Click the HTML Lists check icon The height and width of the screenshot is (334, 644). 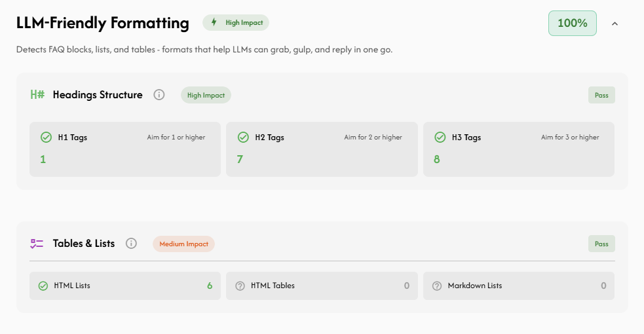tap(43, 286)
